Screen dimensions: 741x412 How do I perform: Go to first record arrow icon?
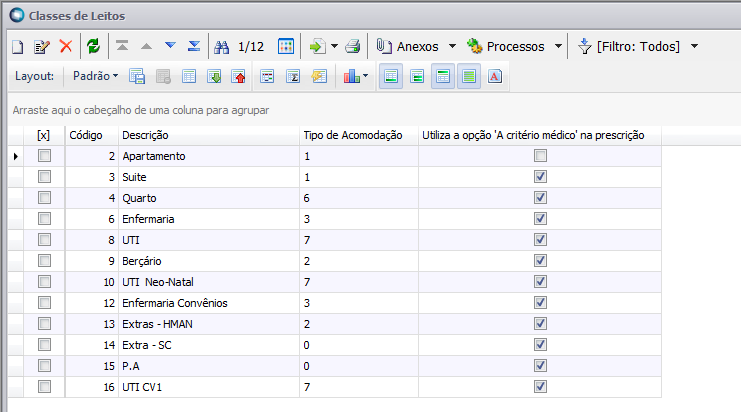click(x=122, y=46)
